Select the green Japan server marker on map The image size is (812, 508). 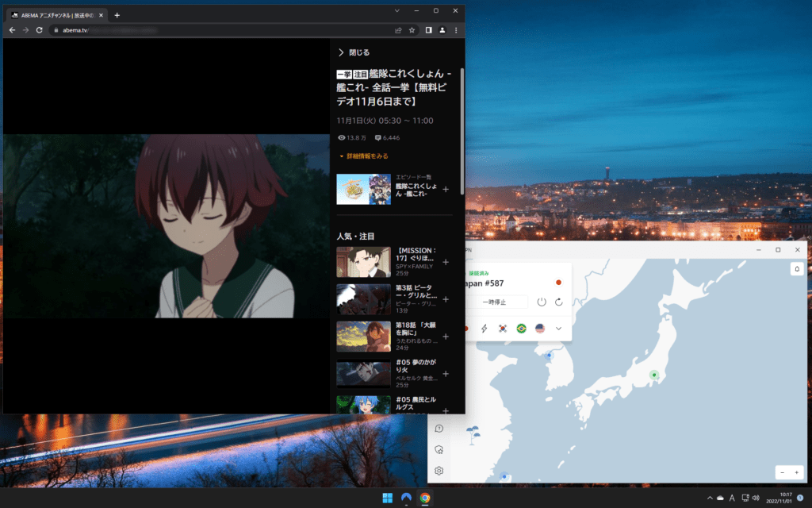click(654, 375)
